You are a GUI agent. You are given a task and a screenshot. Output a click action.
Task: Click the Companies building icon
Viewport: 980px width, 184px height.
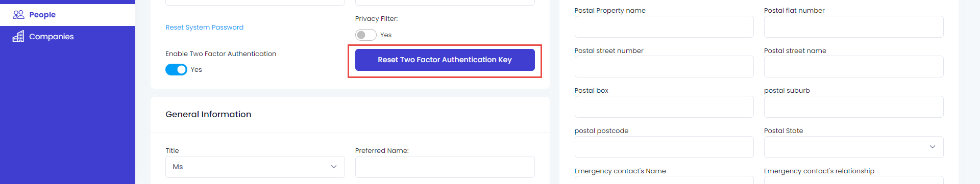point(18,36)
